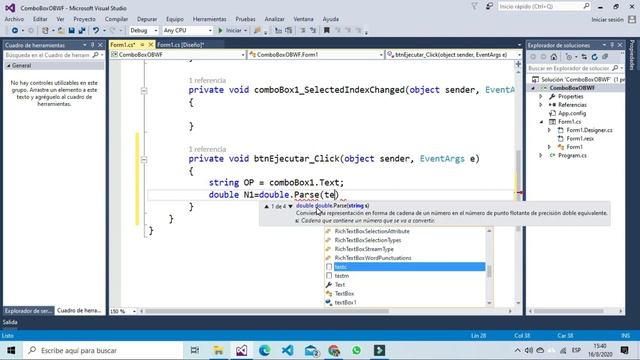
Task: Open the Mail app from the taskbar
Action: [311, 350]
